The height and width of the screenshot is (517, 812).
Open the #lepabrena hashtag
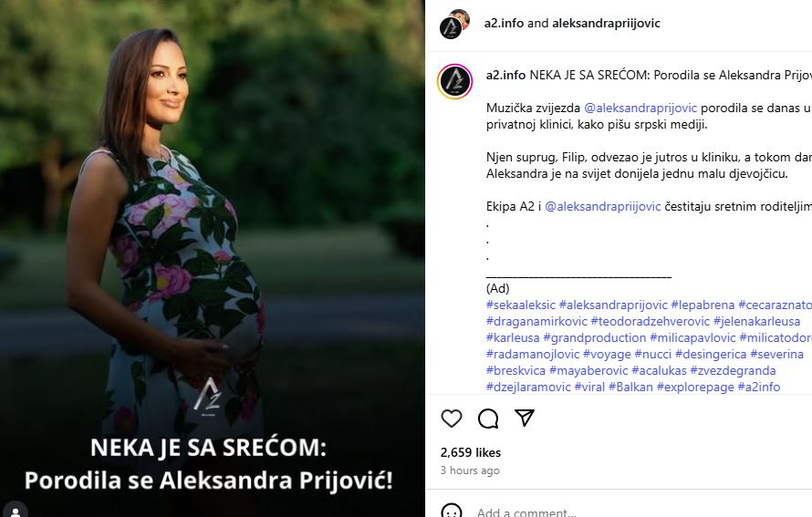click(703, 305)
